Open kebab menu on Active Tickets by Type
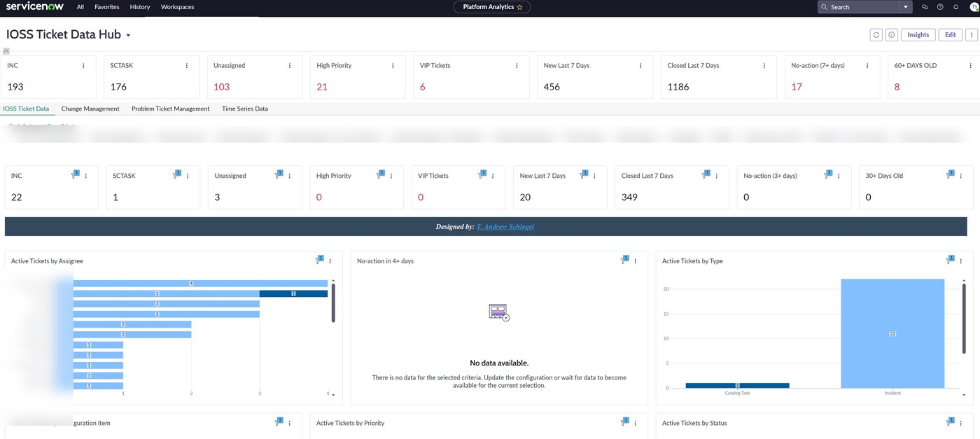The height and width of the screenshot is (439, 980). tap(961, 261)
